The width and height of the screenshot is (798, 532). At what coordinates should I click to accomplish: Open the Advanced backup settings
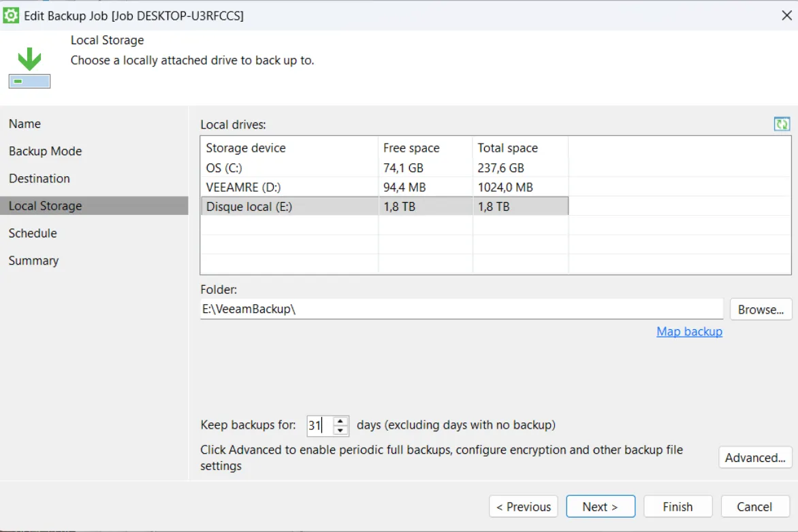(755, 457)
